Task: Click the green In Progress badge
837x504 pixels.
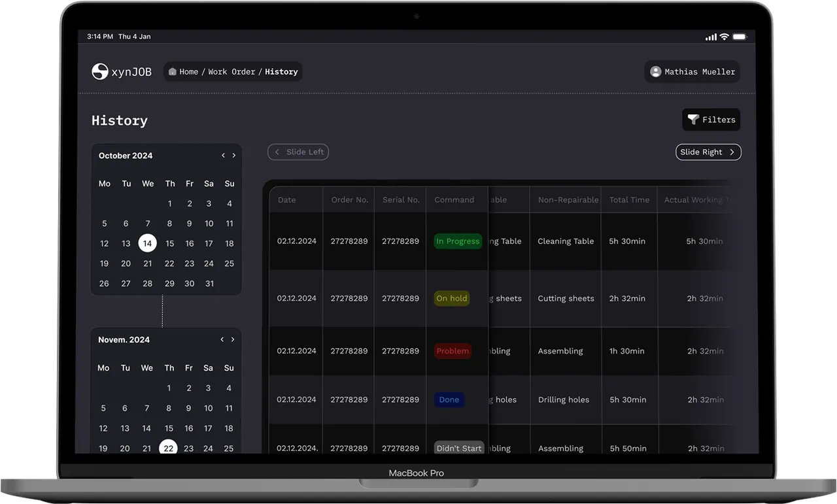Action: [458, 241]
